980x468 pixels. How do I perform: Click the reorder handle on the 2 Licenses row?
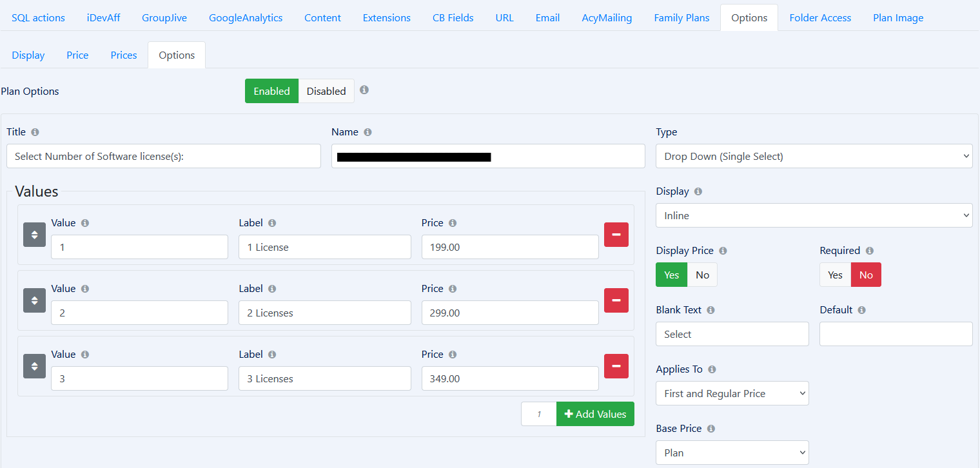(34, 300)
